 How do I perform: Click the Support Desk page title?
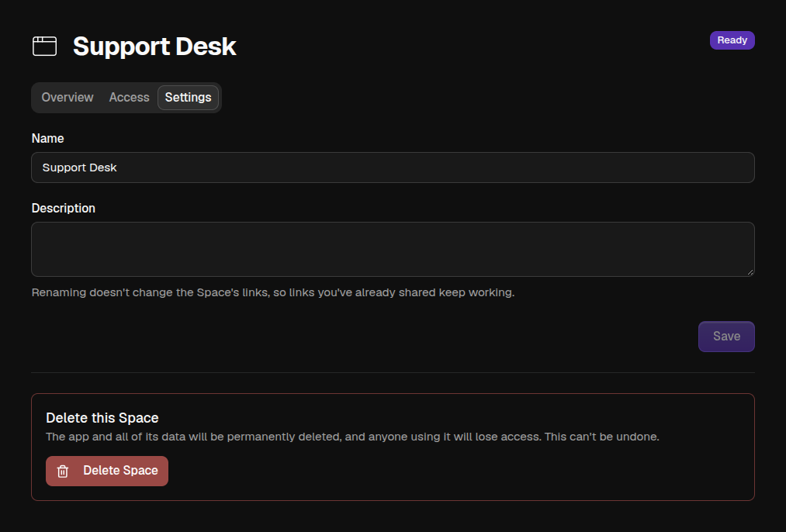coord(154,46)
